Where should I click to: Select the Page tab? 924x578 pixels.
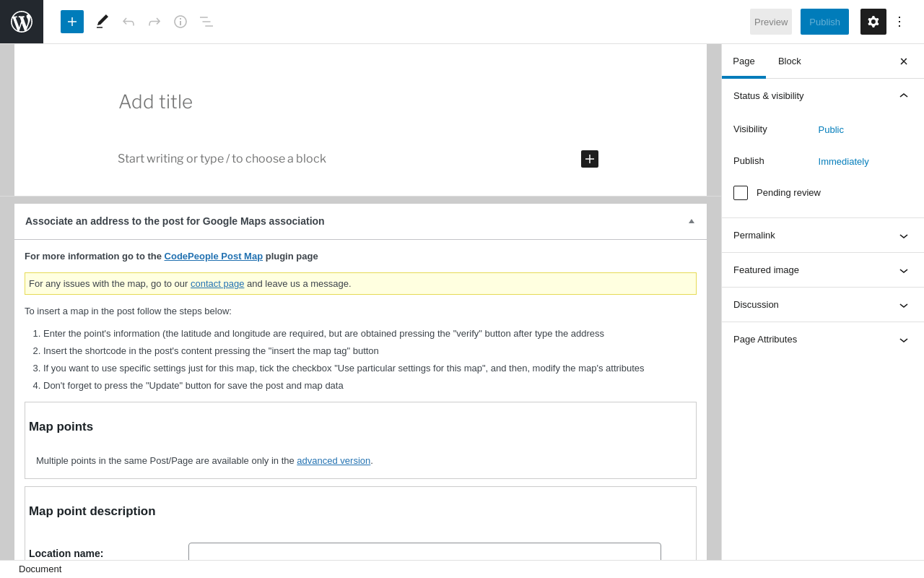[744, 61]
